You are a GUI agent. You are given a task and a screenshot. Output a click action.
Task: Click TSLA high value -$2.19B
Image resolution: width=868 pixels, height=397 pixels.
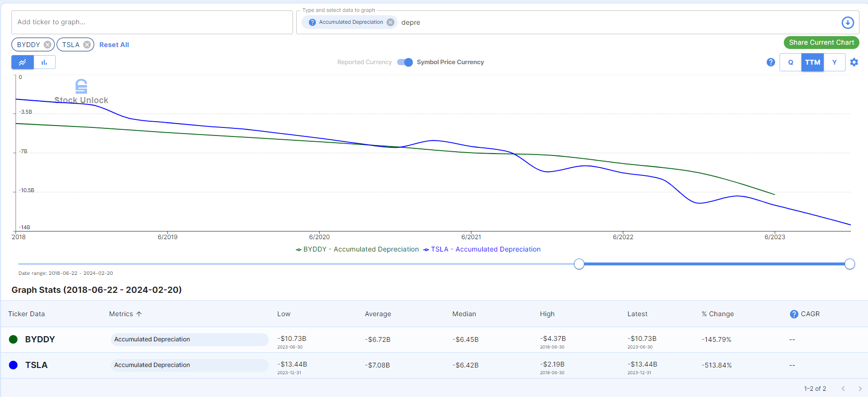pos(552,364)
